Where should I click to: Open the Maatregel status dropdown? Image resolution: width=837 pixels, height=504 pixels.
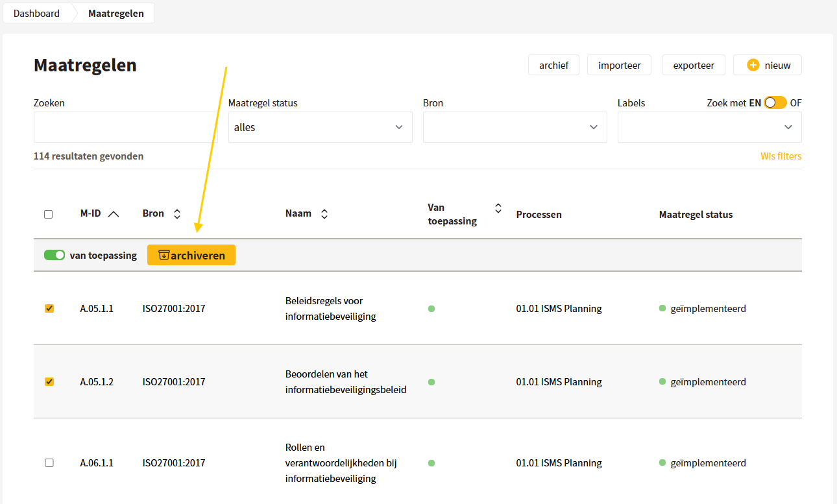pyautogui.click(x=321, y=127)
